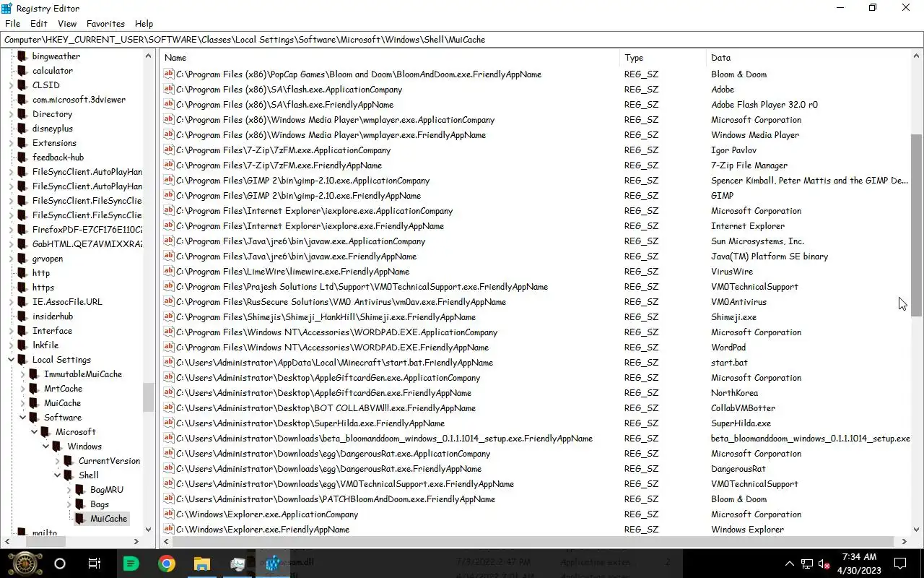Switch to Registry Editor blue cube taskbar icon
This screenshot has height=578, width=924.
(272, 564)
